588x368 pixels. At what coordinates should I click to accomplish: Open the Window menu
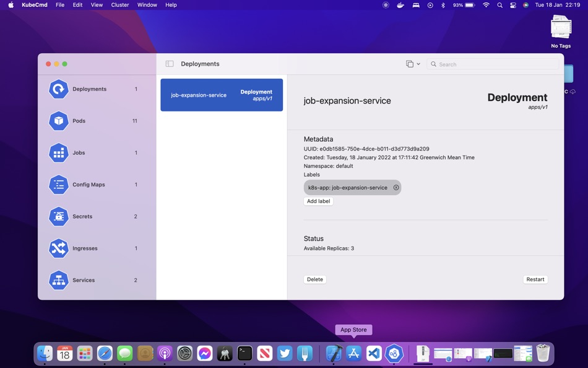(x=147, y=5)
